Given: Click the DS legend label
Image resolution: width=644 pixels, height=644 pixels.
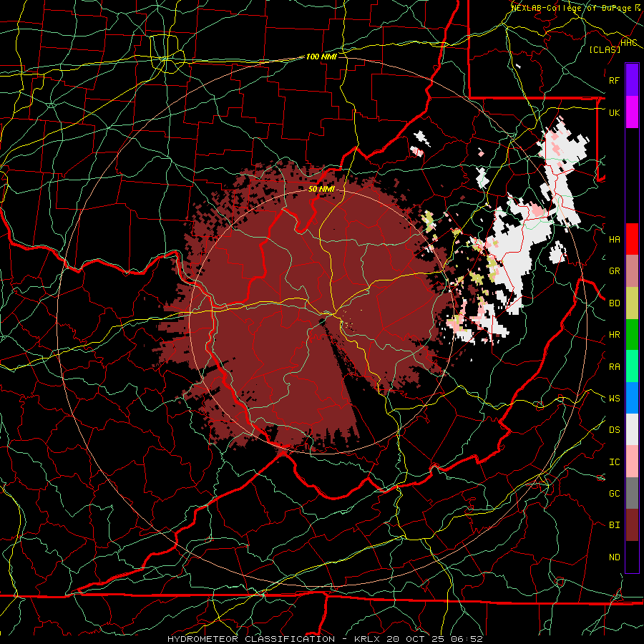Looking at the screenshot, I should [614, 430].
